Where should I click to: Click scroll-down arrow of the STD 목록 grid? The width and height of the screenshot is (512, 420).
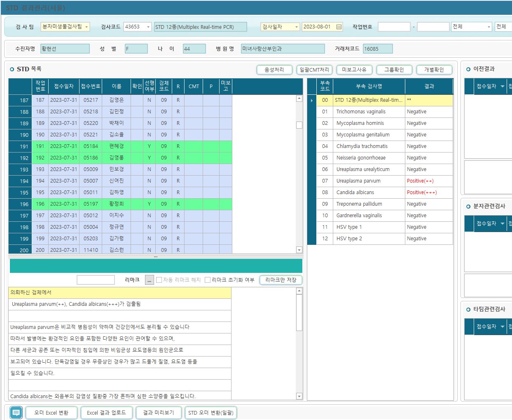299,250
